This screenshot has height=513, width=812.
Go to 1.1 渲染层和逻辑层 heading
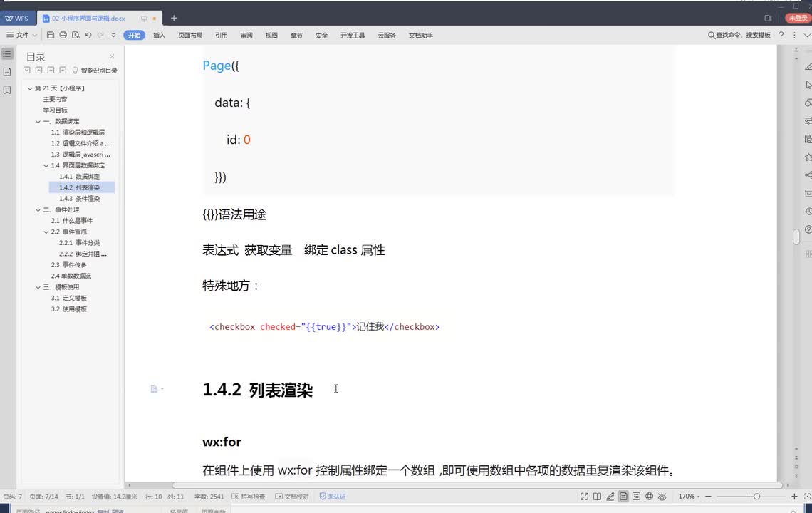(78, 132)
